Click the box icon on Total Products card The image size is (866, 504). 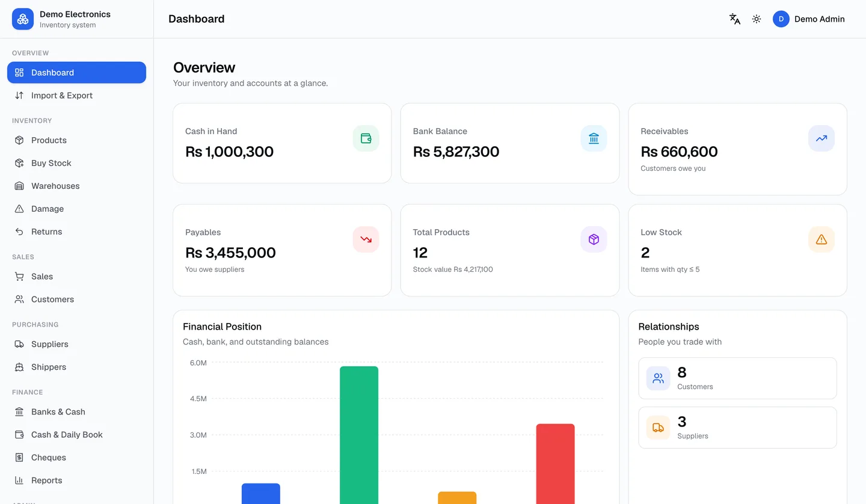click(594, 239)
